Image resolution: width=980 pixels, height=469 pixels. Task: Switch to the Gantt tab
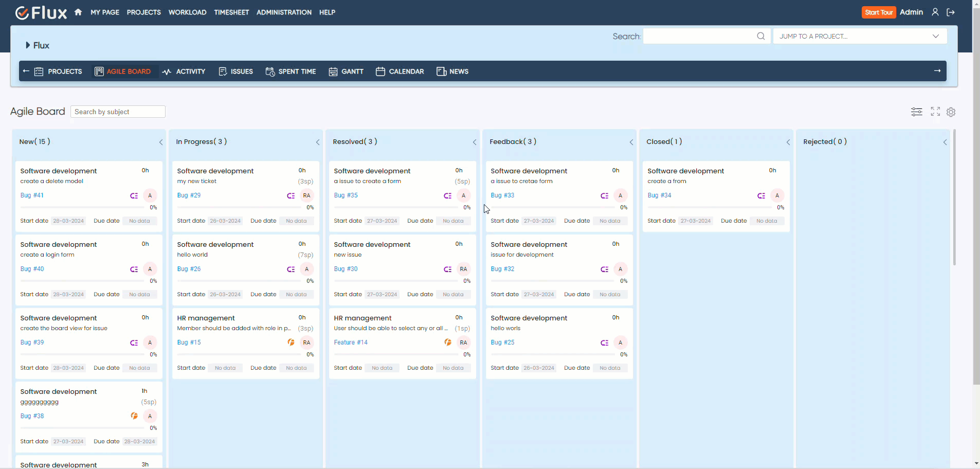coord(346,71)
